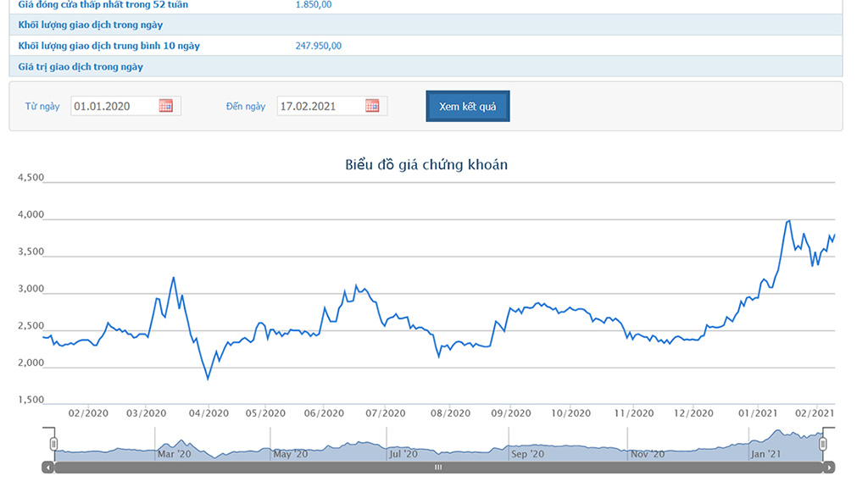Click Khối lượng giao dịch trung bình 10 ngày
The width and height of the screenshot is (868, 487).
(x=109, y=46)
